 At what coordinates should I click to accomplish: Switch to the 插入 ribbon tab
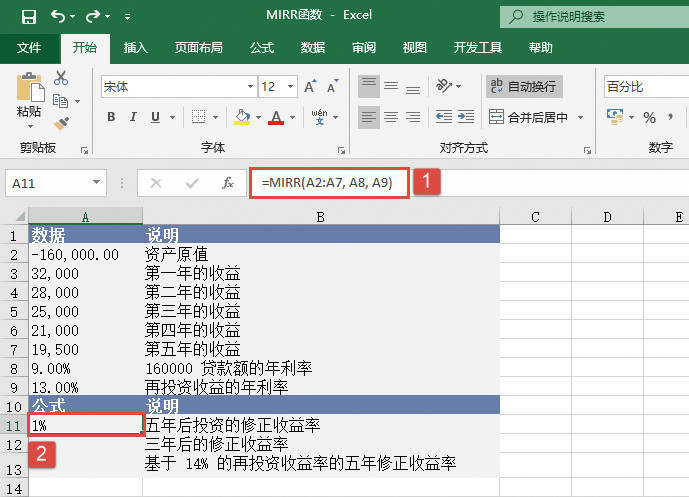tap(136, 47)
